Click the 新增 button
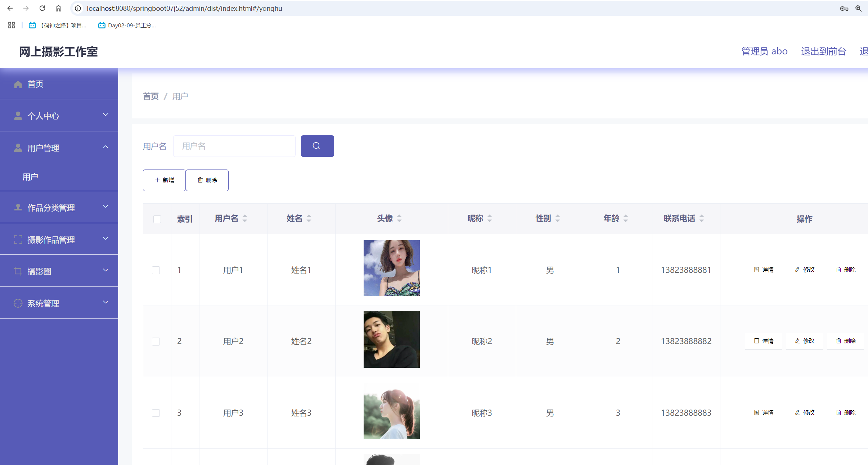Image resolution: width=868 pixels, height=465 pixels. click(x=164, y=180)
